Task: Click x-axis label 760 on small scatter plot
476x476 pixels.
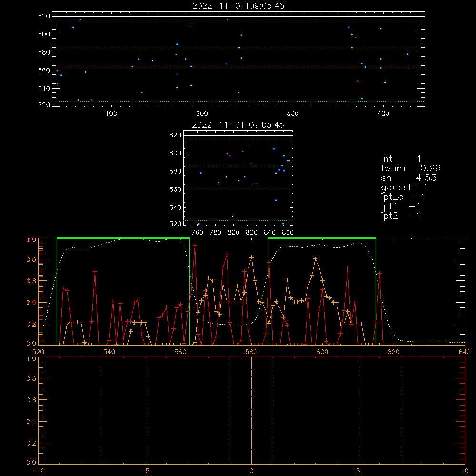Action: click(198, 233)
